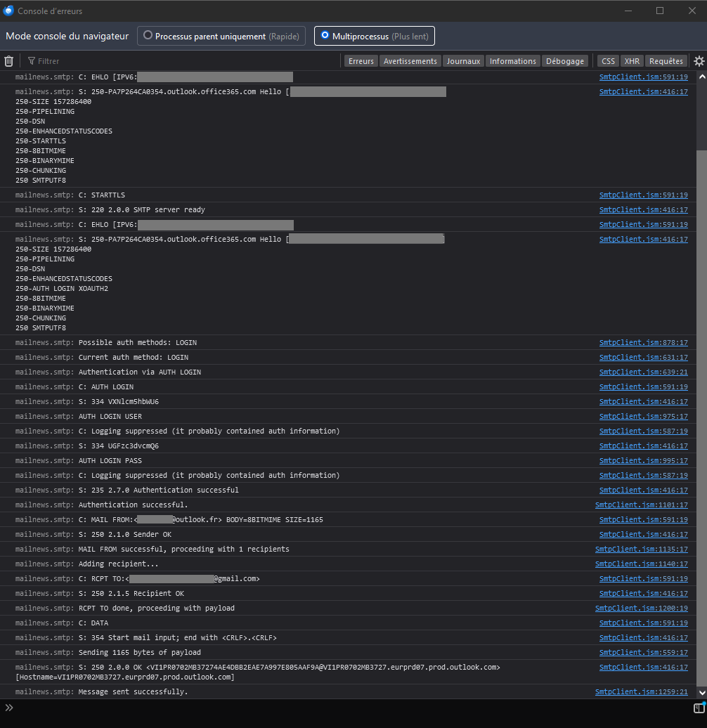Open source link for 235 2.7.0 Authentication successful
707x728 pixels.
pyautogui.click(x=644, y=490)
